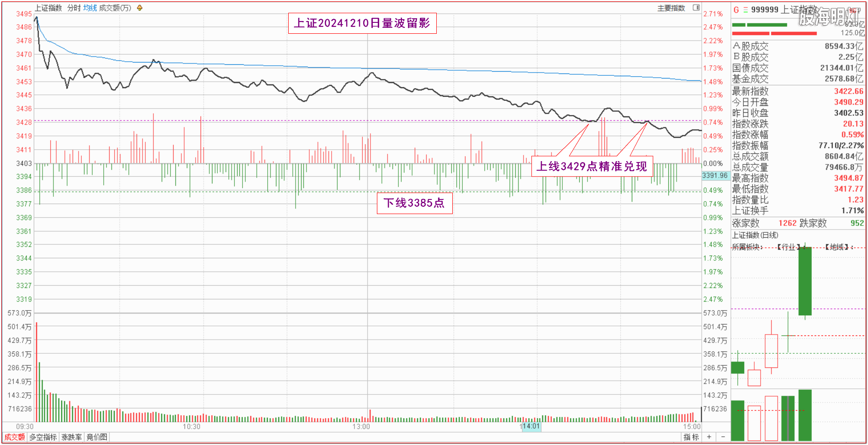Click the 573.0万 left volume axis label
The height and width of the screenshot is (445, 868).
pos(20,313)
